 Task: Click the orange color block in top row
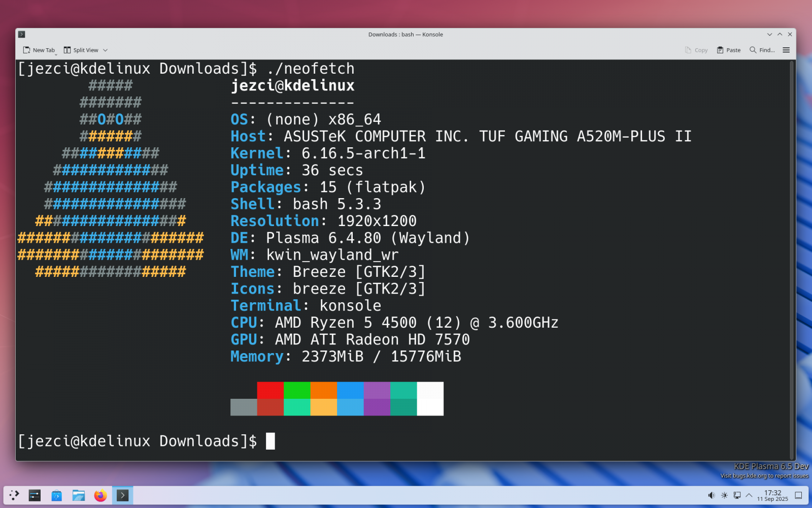[324, 390]
